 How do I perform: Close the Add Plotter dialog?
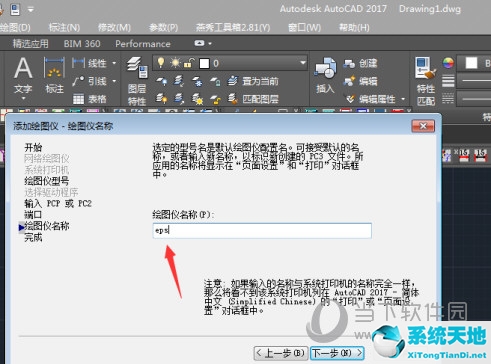click(x=423, y=126)
